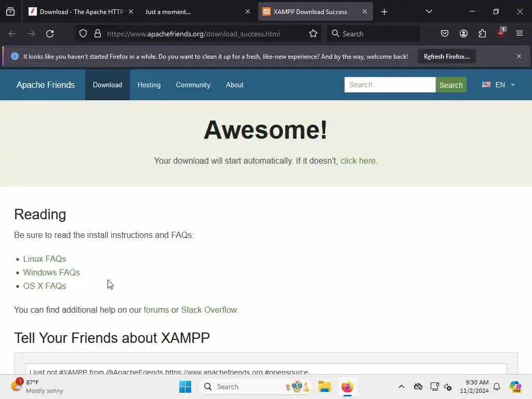The height and width of the screenshot is (399, 532).
Task: Go forward to next page
Action: (x=31, y=34)
